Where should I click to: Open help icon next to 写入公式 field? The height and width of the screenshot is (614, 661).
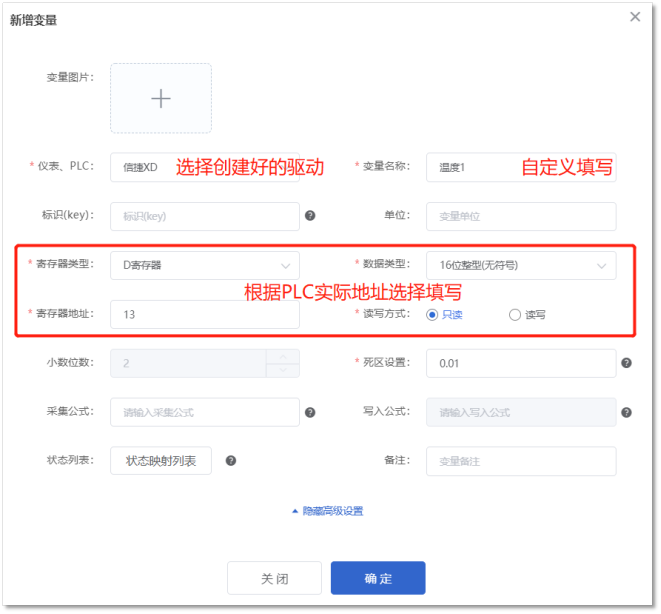click(626, 412)
